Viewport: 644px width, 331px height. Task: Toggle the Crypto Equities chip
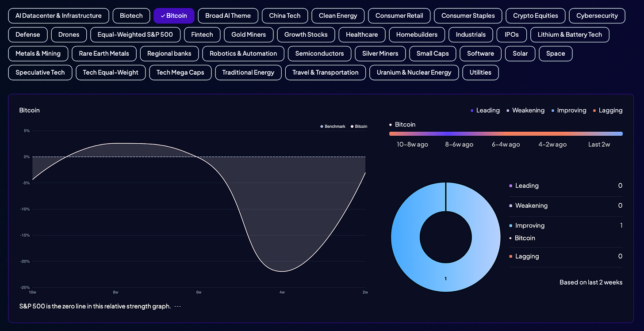click(x=536, y=15)
